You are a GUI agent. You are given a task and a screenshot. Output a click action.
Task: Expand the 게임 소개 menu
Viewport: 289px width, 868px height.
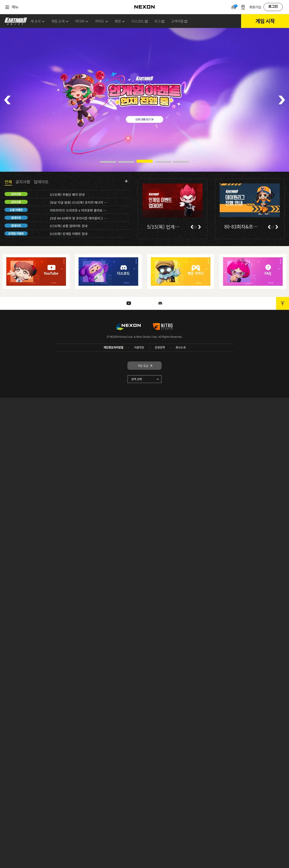pyautogui.click(x=60, y=21)
